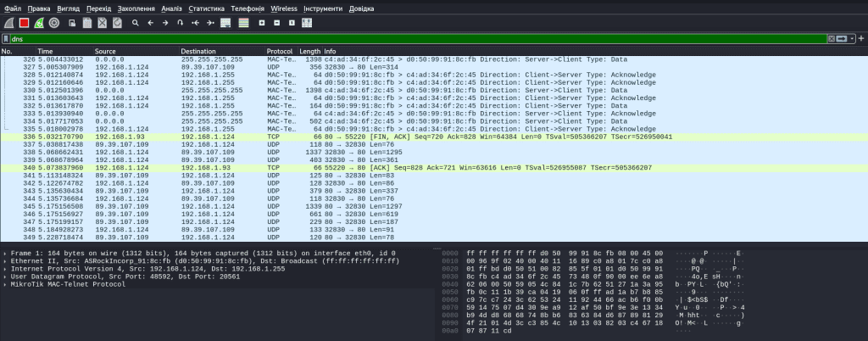Expand the Frame 1 details tree
Screen dimensions: 868x341
pyautogui.click(x=5, y=253)
